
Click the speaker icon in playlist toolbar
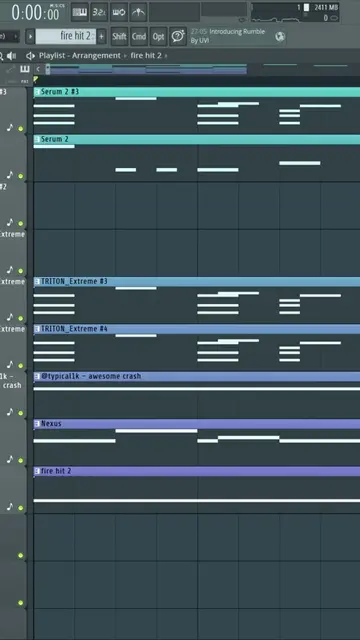(x=12, y=56)
